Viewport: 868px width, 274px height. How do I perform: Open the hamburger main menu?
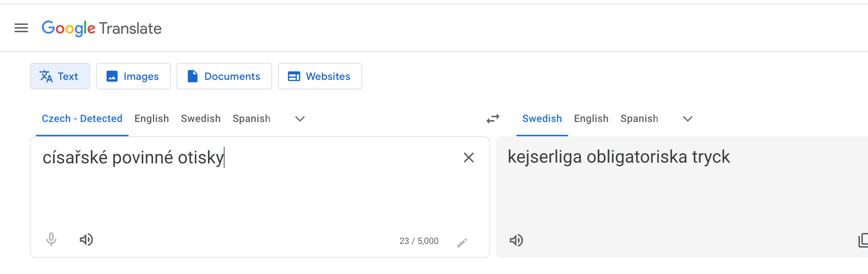[21, 28]
